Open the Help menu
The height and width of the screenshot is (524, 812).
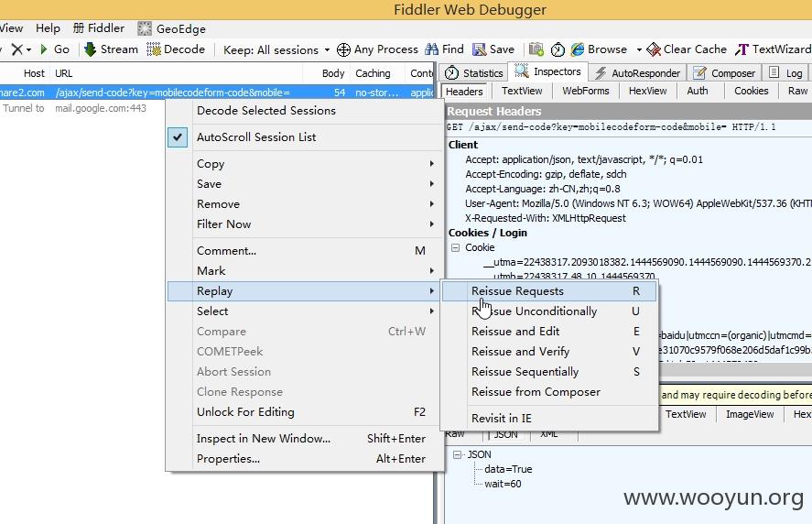[48, 28]
